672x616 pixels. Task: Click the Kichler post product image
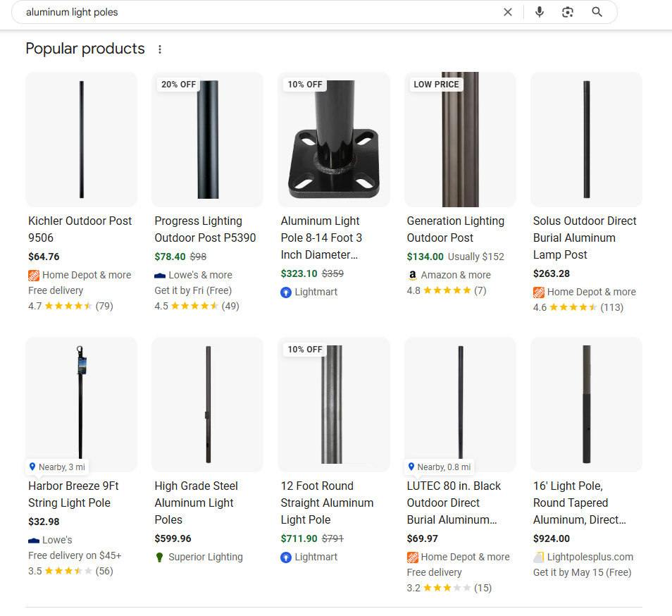[81, 140]
